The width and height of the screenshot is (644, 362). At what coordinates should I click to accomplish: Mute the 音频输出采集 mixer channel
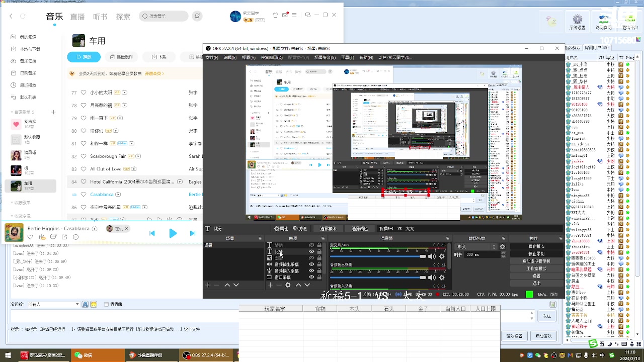[432, 277]
